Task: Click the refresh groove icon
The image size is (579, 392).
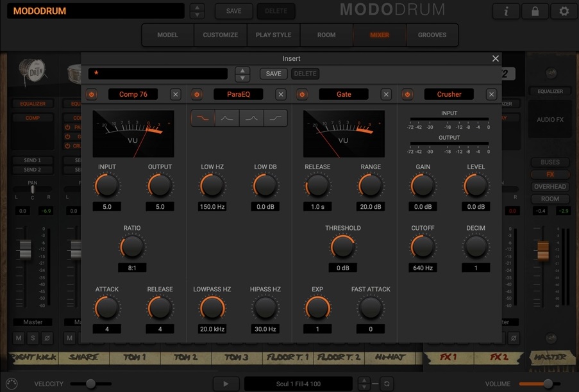Action: point(387,384)
